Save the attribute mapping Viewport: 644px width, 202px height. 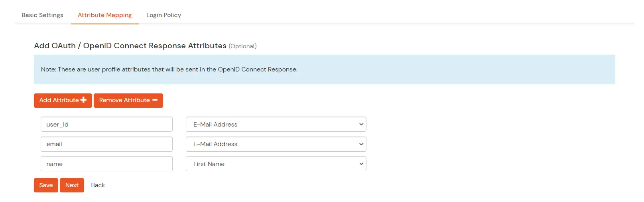click(x=46, y=185)
